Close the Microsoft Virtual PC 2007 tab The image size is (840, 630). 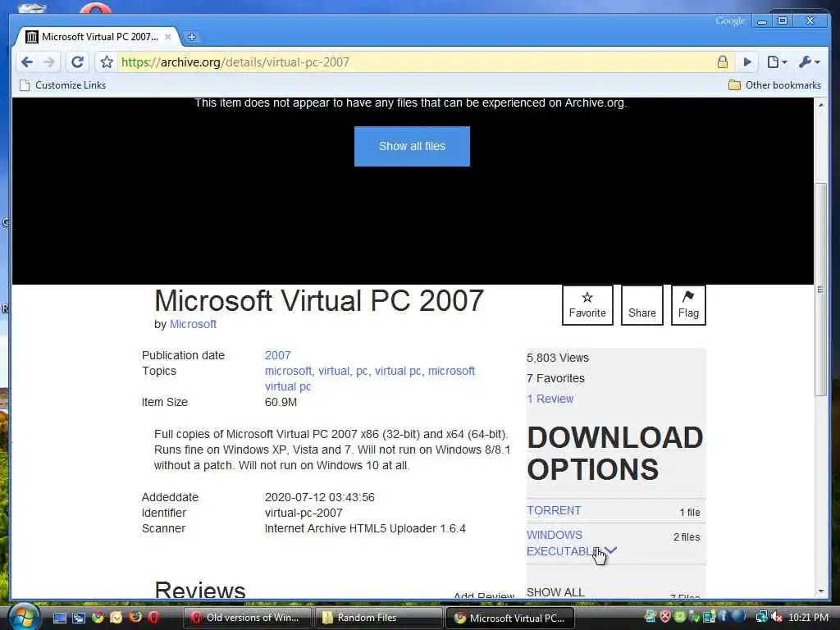(167, 37)
